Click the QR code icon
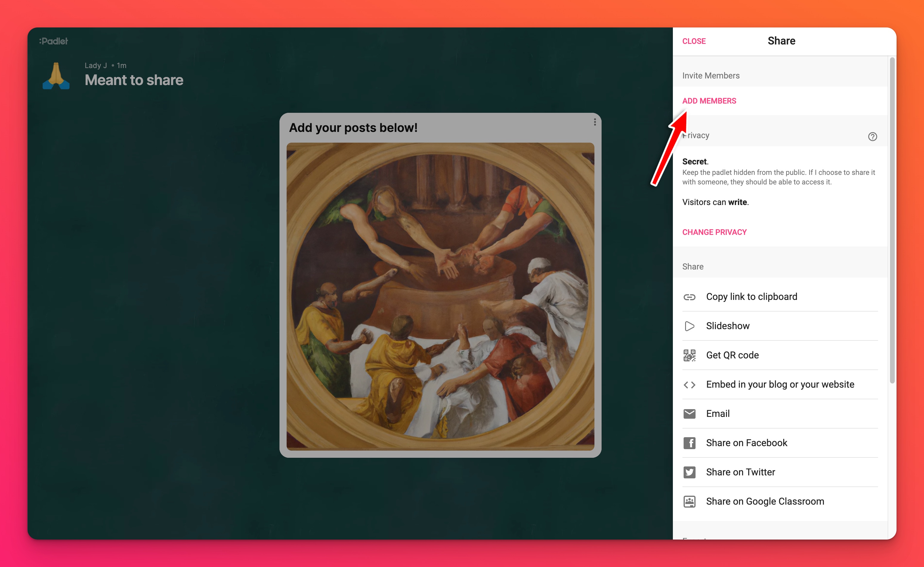Viewport: 924px width, 567px height. click(x=689, y=355)
